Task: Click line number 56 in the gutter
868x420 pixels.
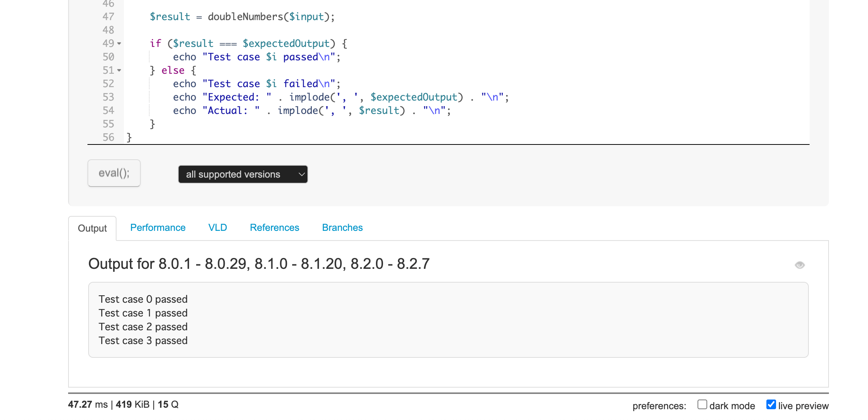Action: 108,137
